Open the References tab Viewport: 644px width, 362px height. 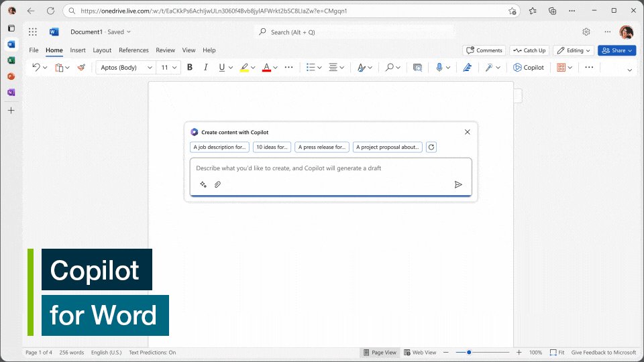(133, 50)
